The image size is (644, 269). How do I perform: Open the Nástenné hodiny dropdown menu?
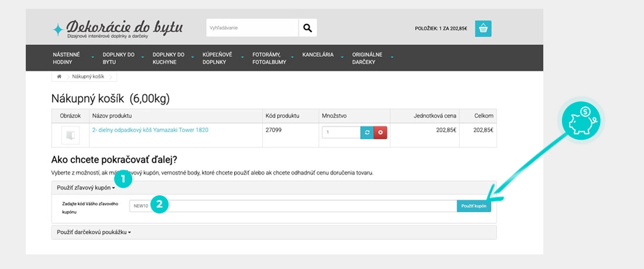[66, 58]
